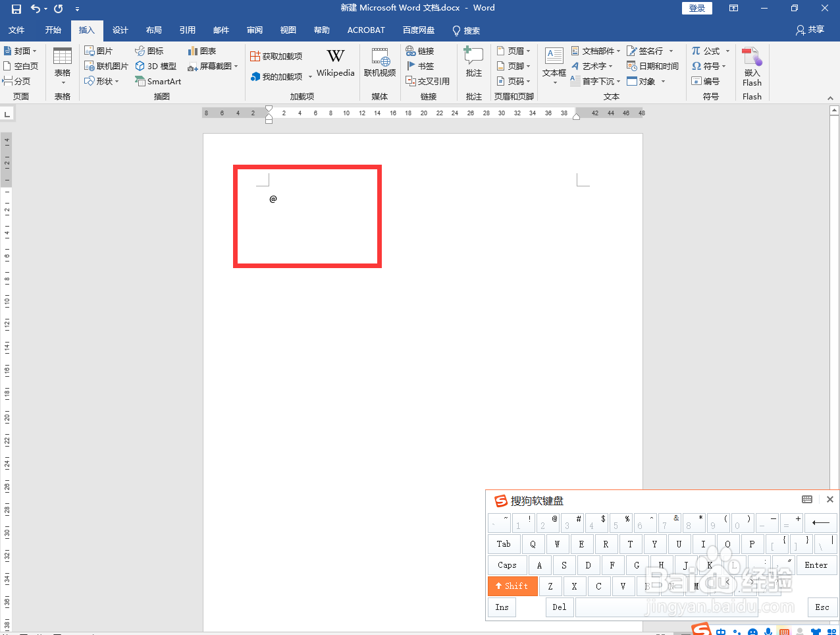Insert an icon via 图标
840x635 pixels.
tap(149, 51)
